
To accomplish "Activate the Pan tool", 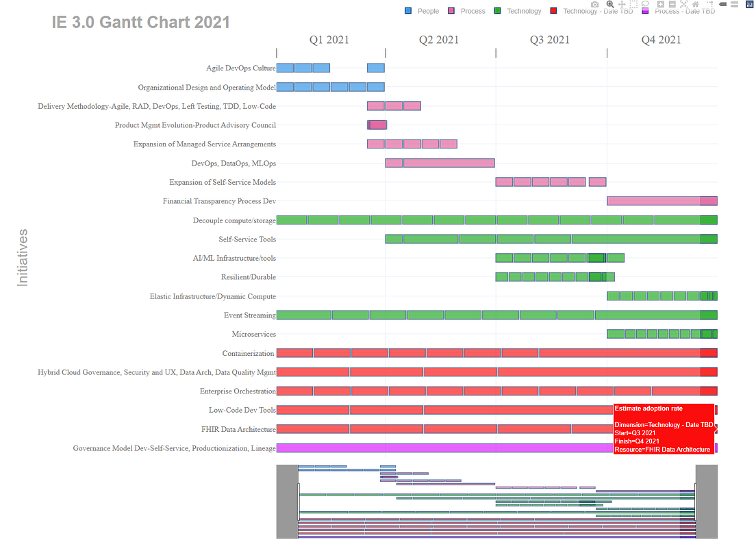I will click(622, 4).
